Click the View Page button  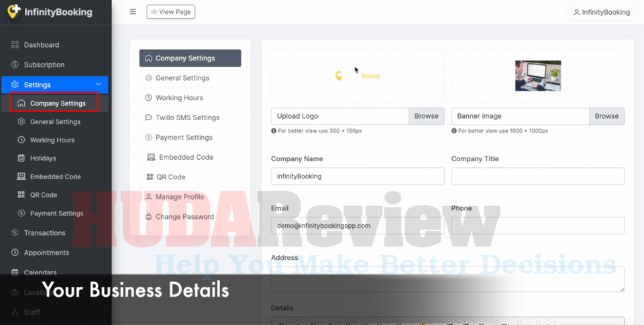171,12
